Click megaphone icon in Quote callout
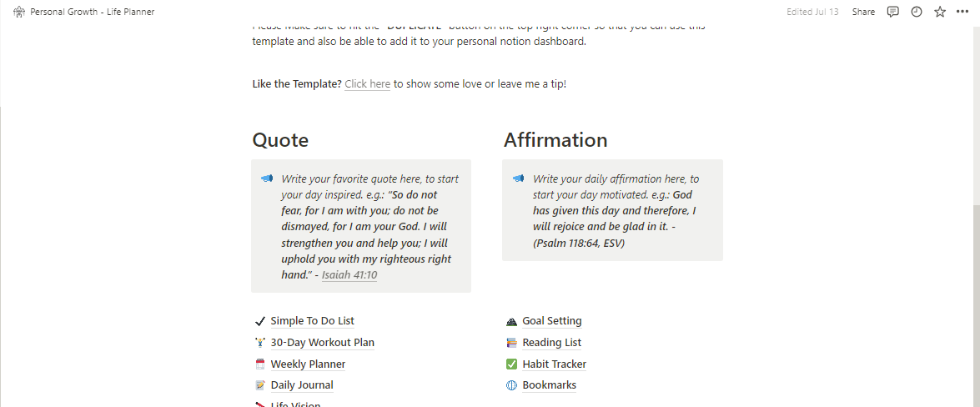980x407 pixels. click(267, 178)
